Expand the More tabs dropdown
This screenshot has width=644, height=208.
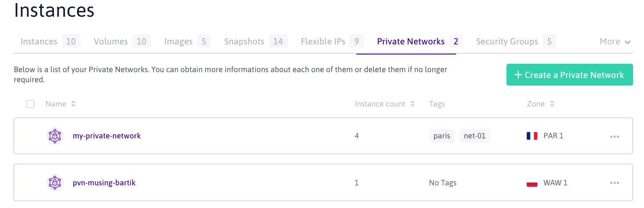click(x=615, y=42)
